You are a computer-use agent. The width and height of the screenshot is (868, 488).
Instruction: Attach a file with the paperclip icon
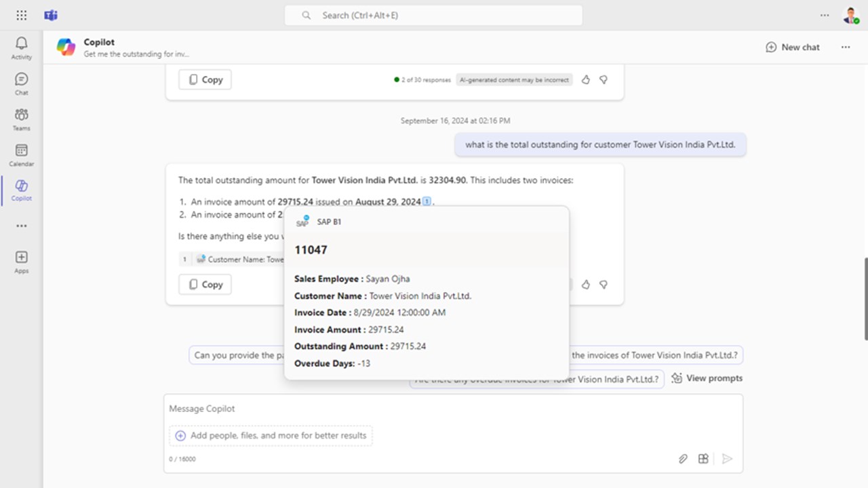click(x=683, y=459)
